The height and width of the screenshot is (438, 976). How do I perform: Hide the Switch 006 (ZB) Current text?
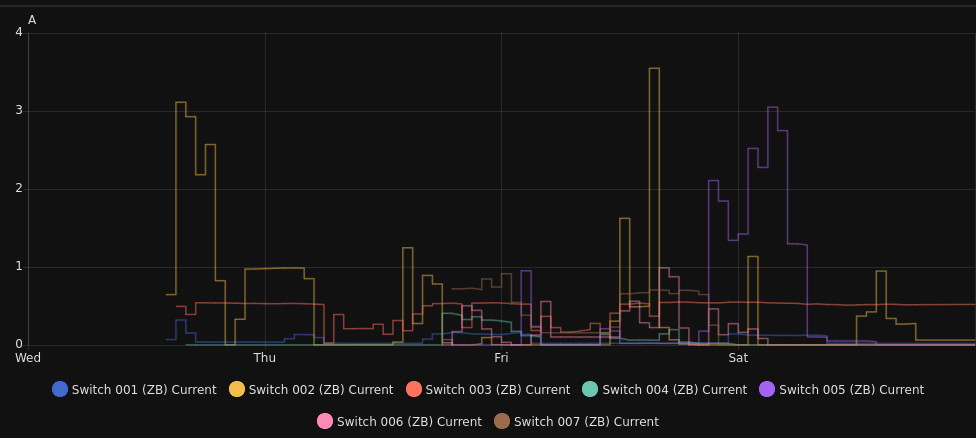coord(409,422)
